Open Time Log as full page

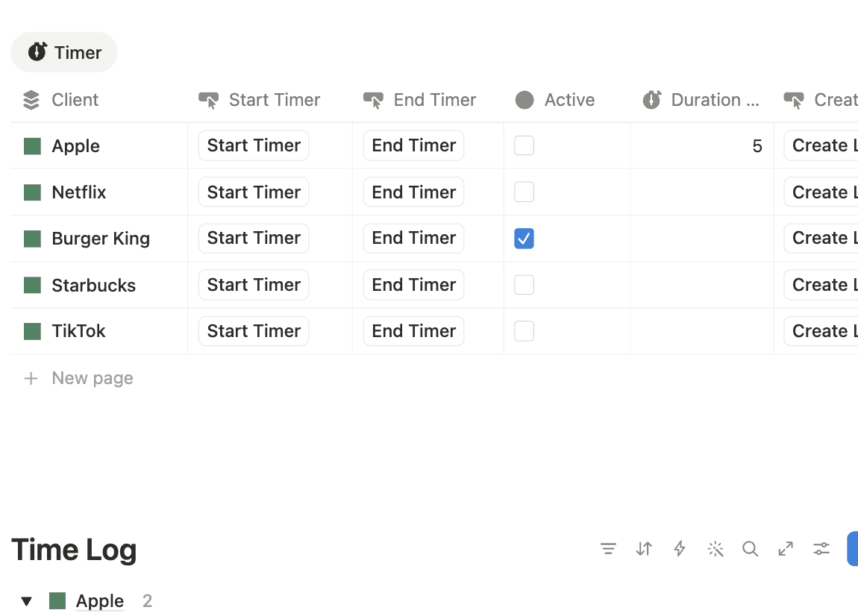(x=786, y=548)
